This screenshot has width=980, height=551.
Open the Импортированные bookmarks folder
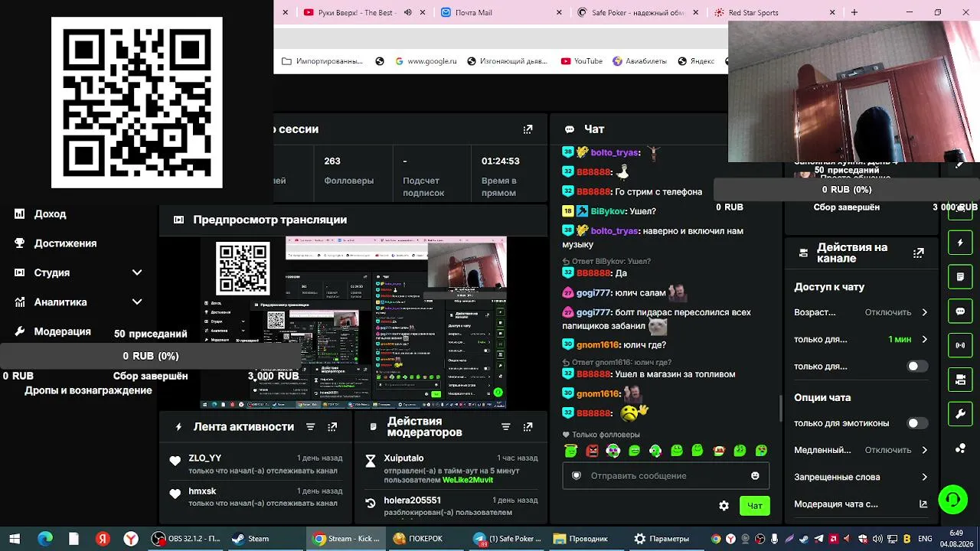pos(322,61)
